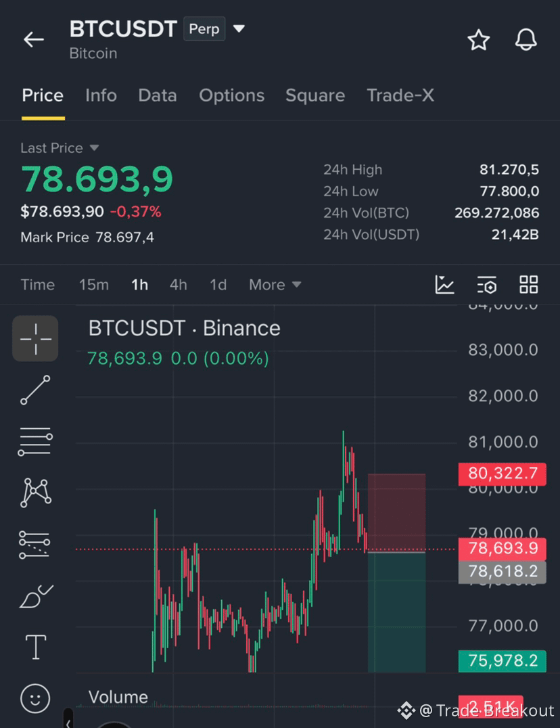Add BTCUSDT to favorites with the star
This screenshot has width=560, height=728.
[478, 39]
